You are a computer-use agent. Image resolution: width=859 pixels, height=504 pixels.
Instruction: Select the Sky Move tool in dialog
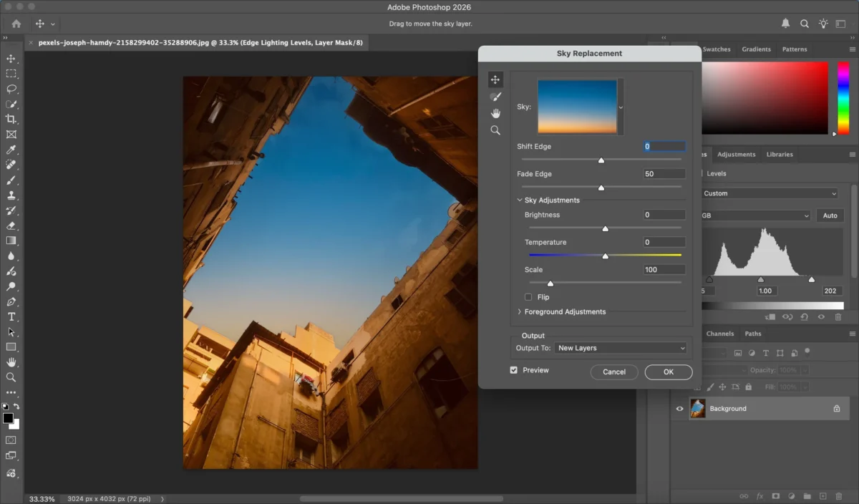[x=495, y=79]
